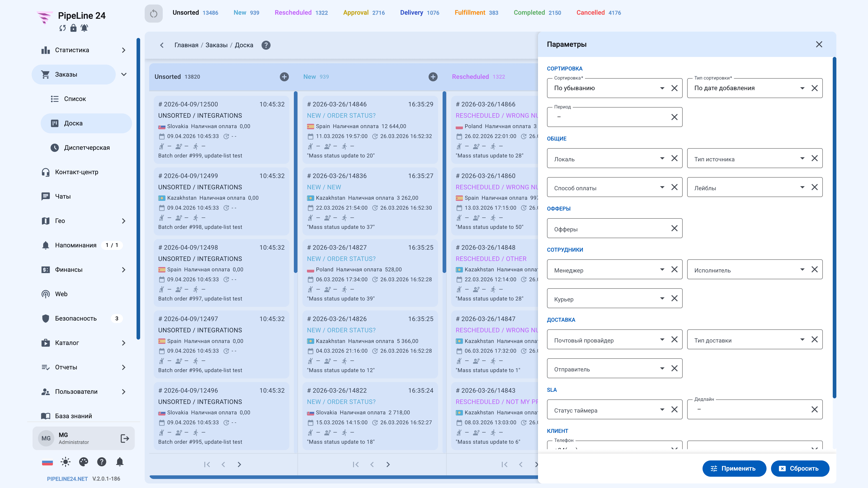Click the refresh button beside the Unsorted counter
Viewport: 868px width, 488px height.
154,14
